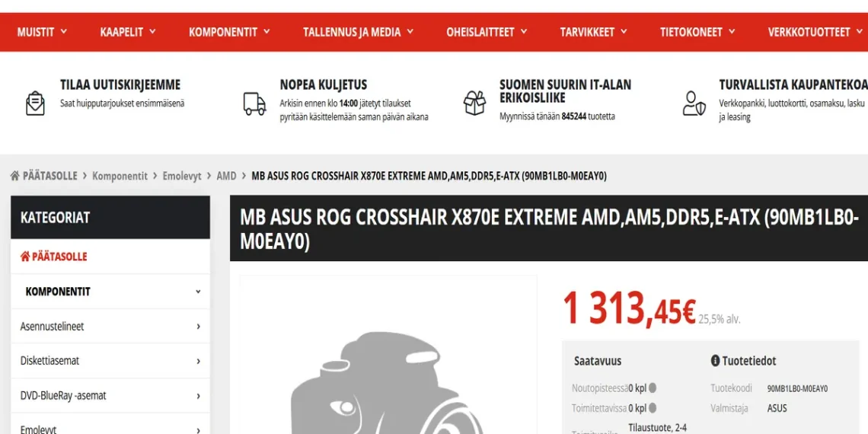
Task: Click the delivery truck icon
Action: (254, 104)
